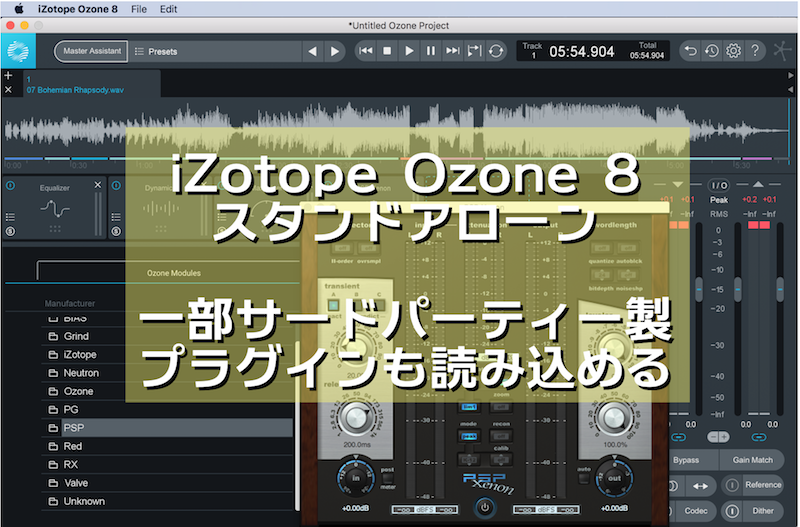The image size is (800, 527).
Task: Open the Red folder
Action: [167, 446]
